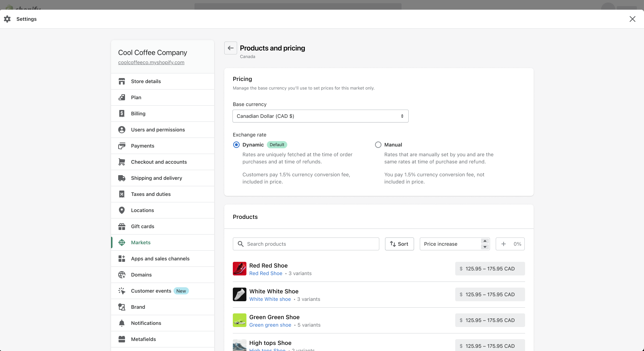The height and width of the screenshot is (351, 644).
Task: Select the Dynamic exchange rate option
Action: (x=236, y=145)
